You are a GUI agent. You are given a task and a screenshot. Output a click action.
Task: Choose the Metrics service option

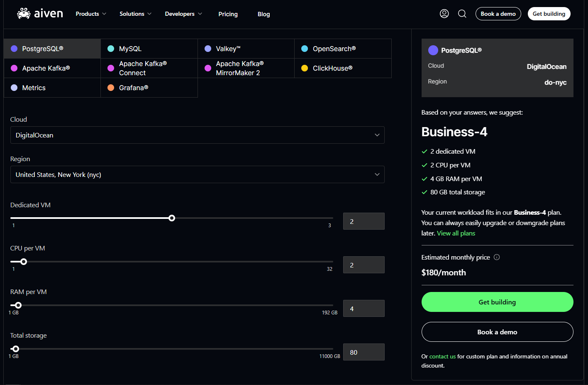(52, 88)
